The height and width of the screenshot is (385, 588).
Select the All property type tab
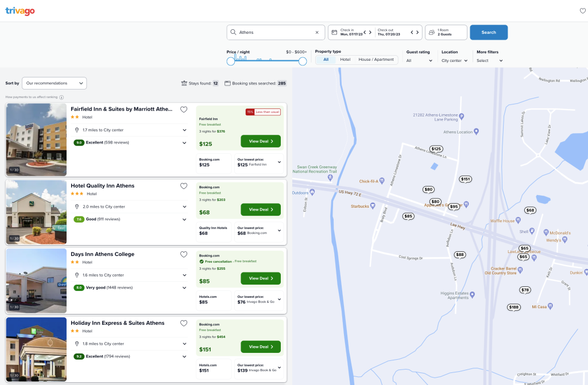tap(326, 60)
